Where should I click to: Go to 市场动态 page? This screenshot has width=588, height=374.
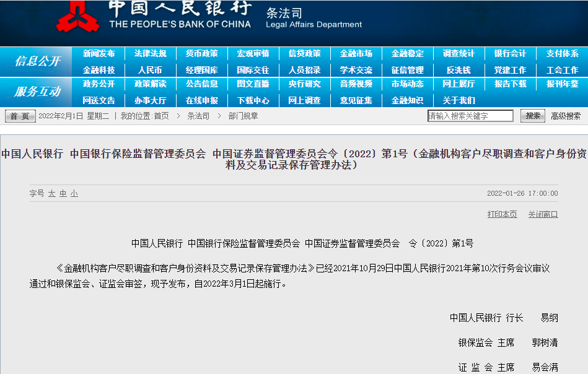coord(407,84)
